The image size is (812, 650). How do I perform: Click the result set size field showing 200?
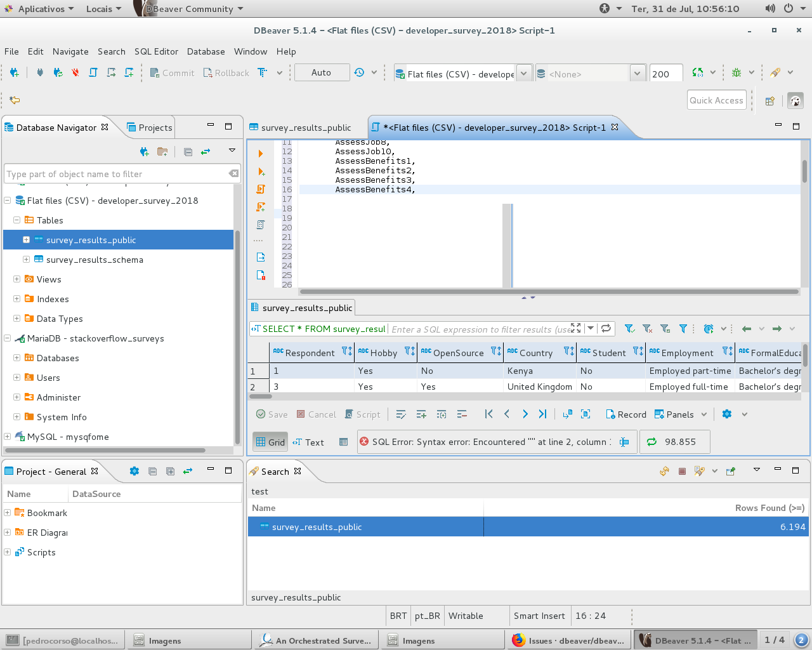(x=666, y=74)
